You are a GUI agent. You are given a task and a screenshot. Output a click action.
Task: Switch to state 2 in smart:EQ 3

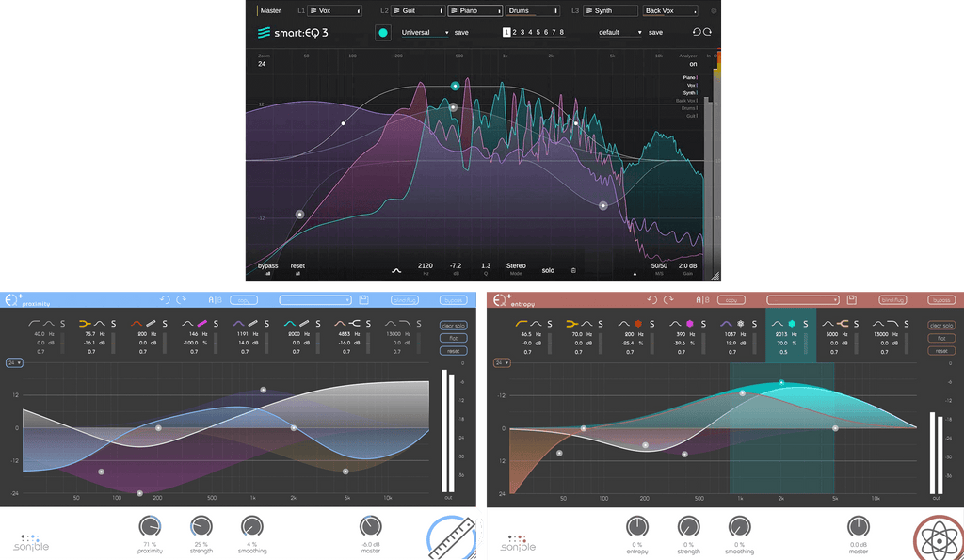coord(515,33)
